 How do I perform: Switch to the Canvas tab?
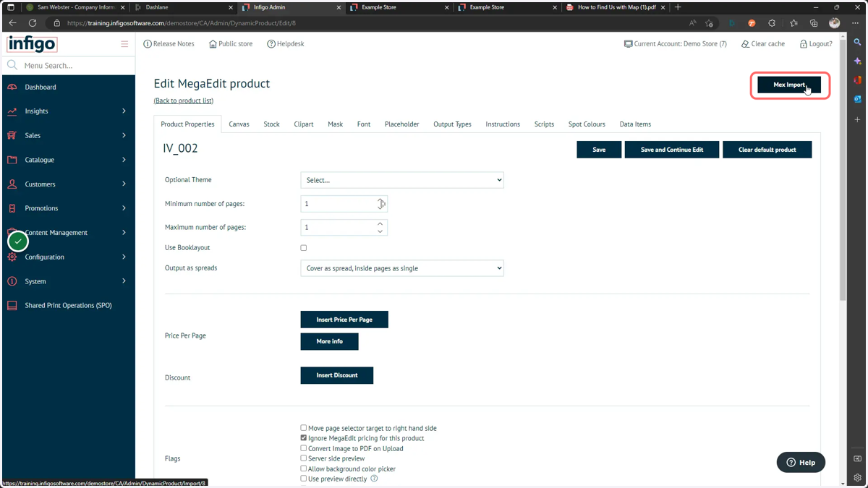239,124
